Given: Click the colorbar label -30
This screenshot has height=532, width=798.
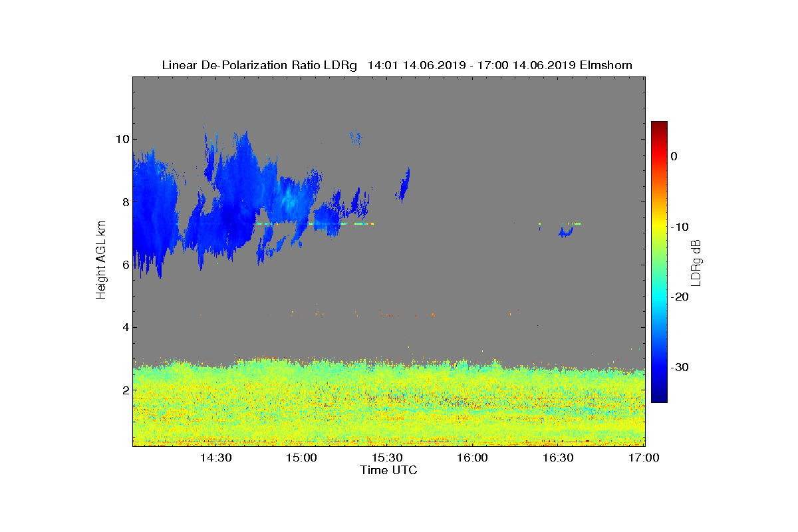Looking at the screenshot, I should tap(680, 368).
